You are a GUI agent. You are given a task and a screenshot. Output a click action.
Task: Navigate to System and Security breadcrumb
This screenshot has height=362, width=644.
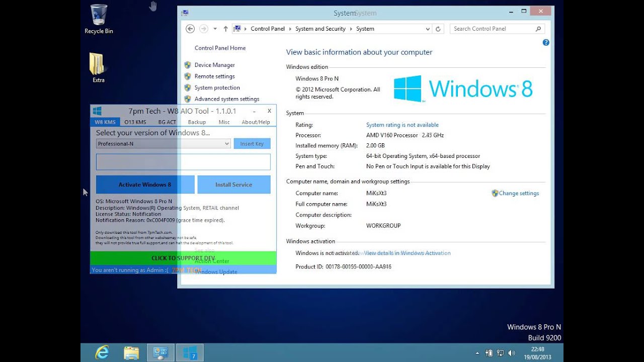coord(320,29)
